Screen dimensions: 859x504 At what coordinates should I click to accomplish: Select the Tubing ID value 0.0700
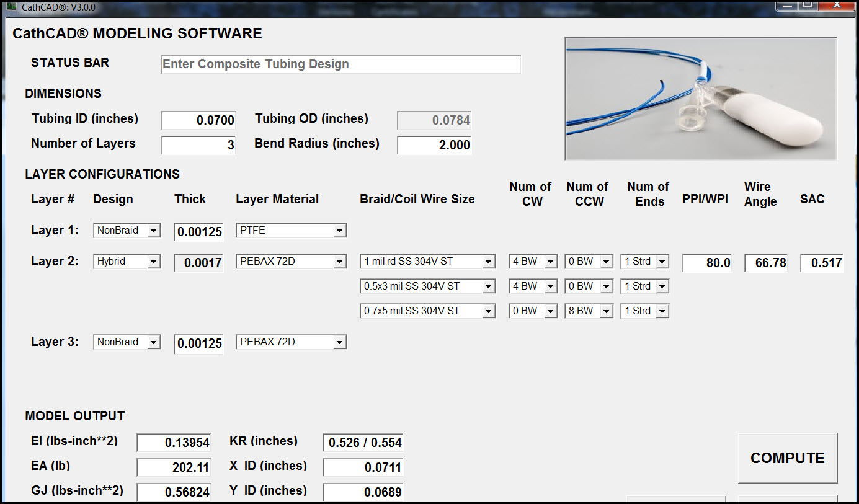coord(198,119)
